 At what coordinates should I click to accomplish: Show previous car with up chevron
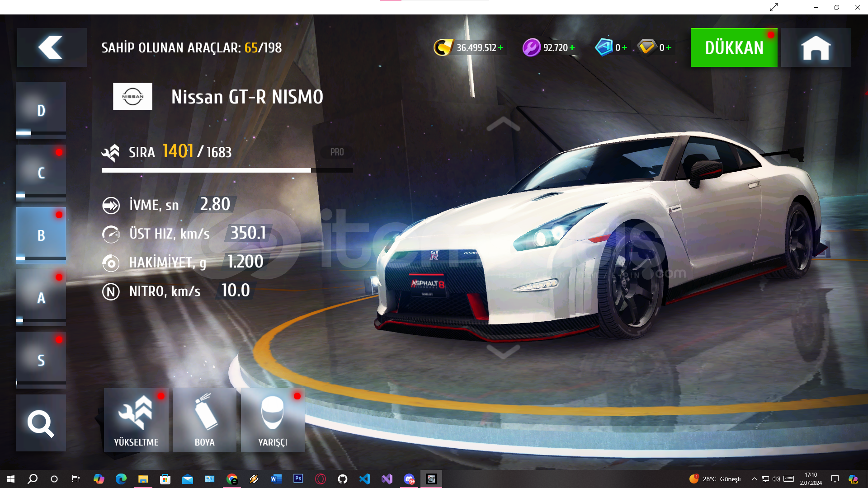[x=503, y=124]
